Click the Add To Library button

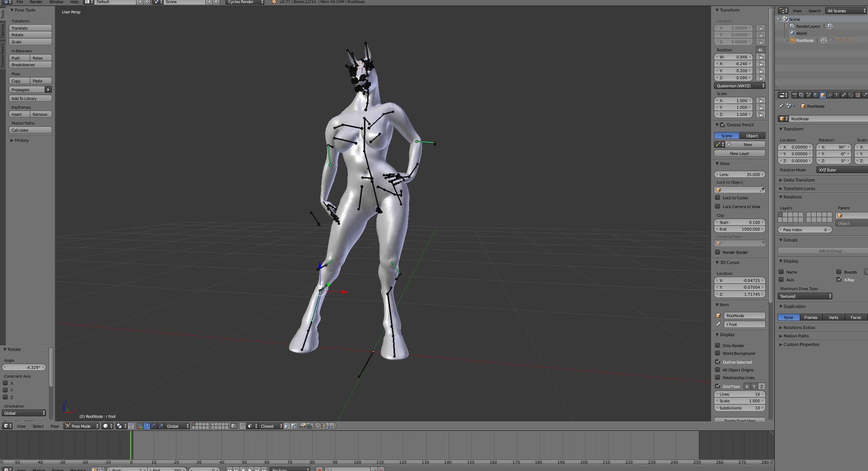click(x=30, y=99)
